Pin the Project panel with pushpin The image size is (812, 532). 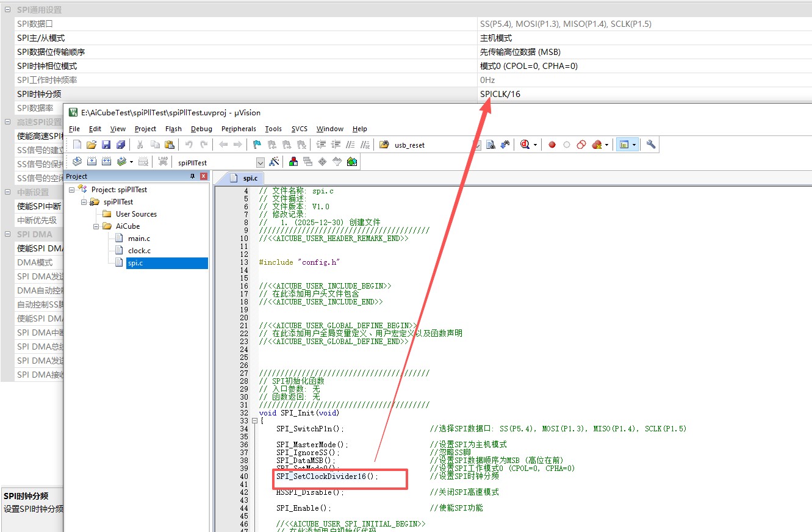[192, 176]
